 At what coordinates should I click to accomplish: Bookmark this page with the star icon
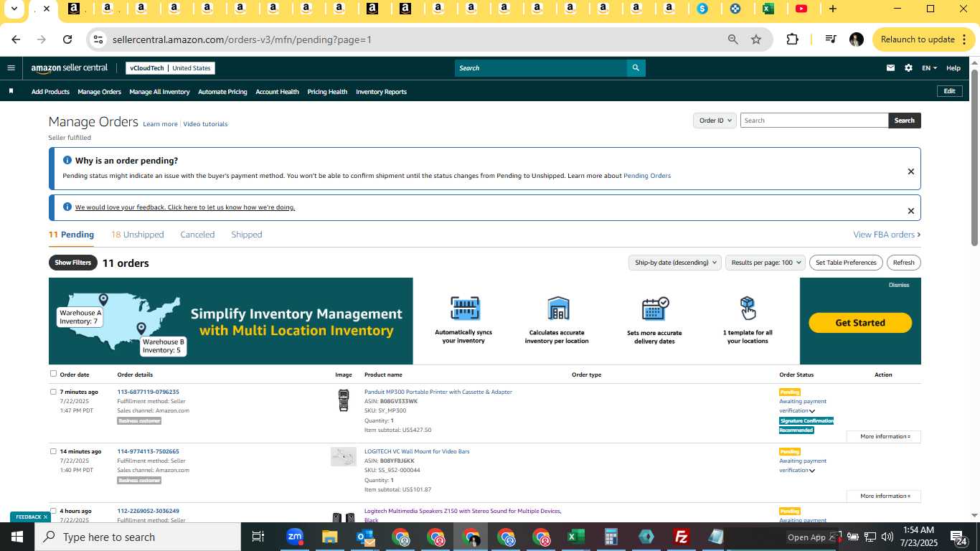coord(755,39)
